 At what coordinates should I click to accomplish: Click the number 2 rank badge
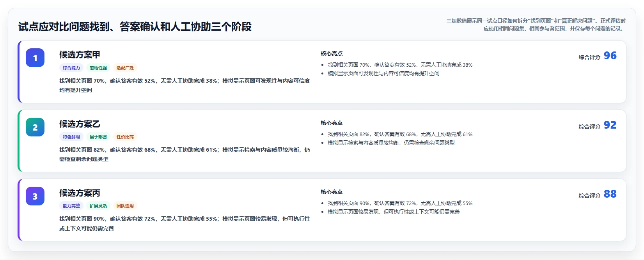(x=35, y=127)
